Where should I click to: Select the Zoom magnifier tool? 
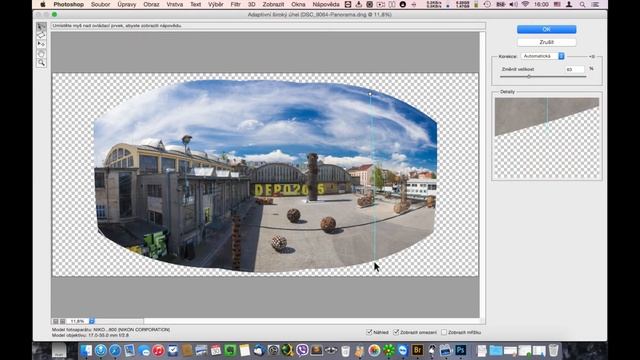tap(41, 62)
